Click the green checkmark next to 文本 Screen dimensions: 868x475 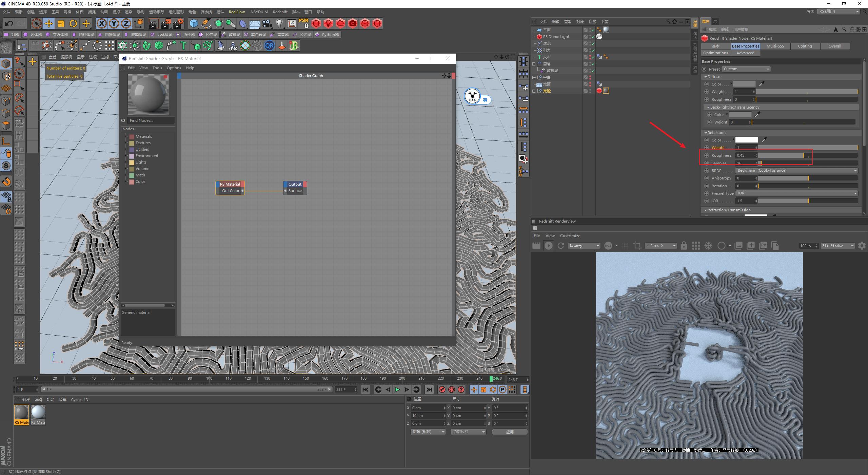593,57
